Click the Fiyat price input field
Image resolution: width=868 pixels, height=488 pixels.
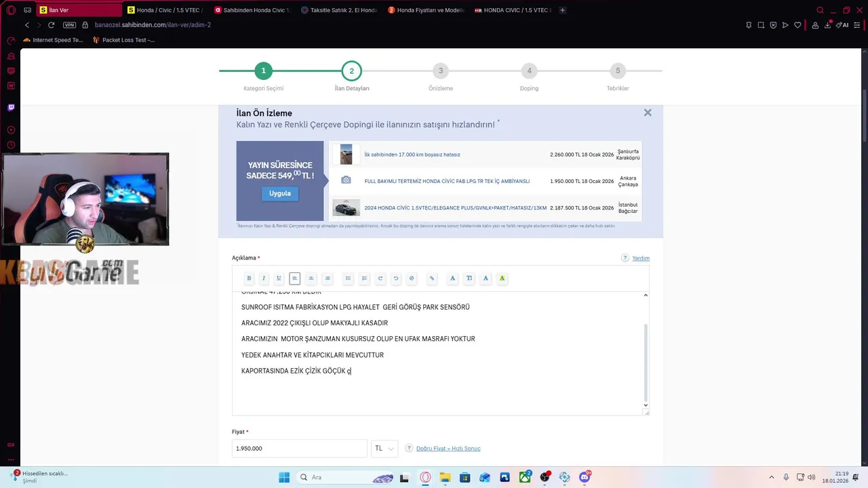point(300,449)
